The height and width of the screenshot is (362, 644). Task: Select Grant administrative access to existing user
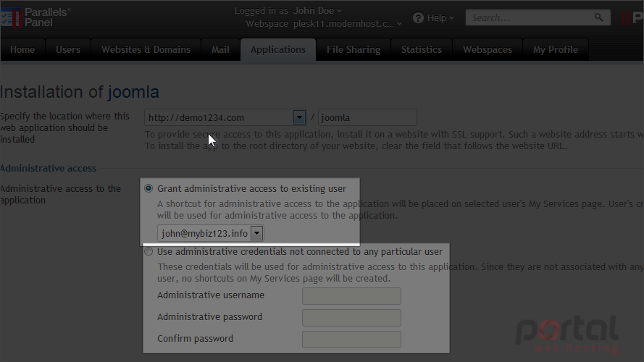click(149, 188)
